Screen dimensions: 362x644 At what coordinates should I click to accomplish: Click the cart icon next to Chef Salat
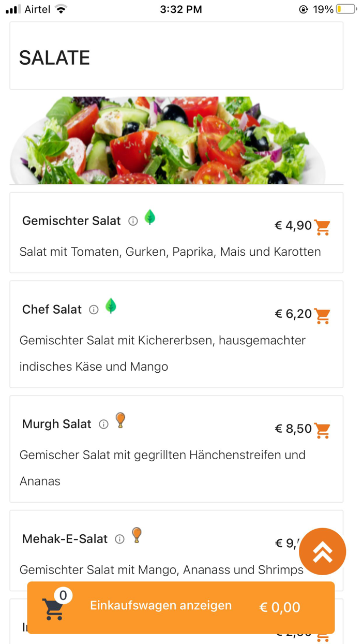coord(323,315)
